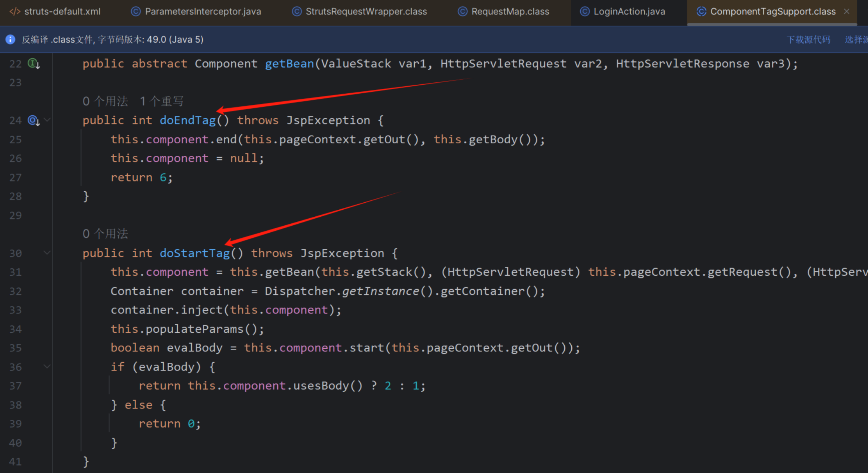Click the implemented-method gutter icon on line 22

click(x=33, y=64)
